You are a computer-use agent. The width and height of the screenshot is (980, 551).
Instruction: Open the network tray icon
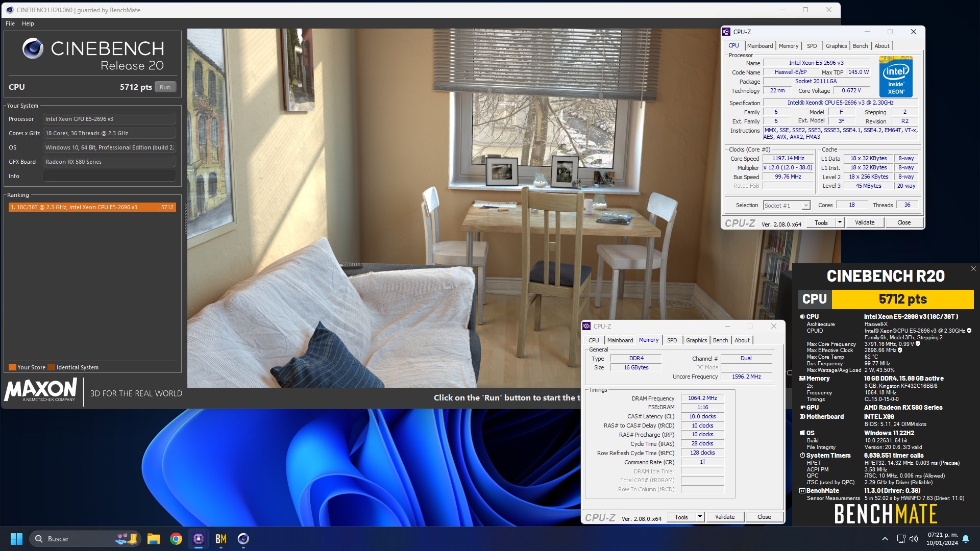(x=901, y=539)
